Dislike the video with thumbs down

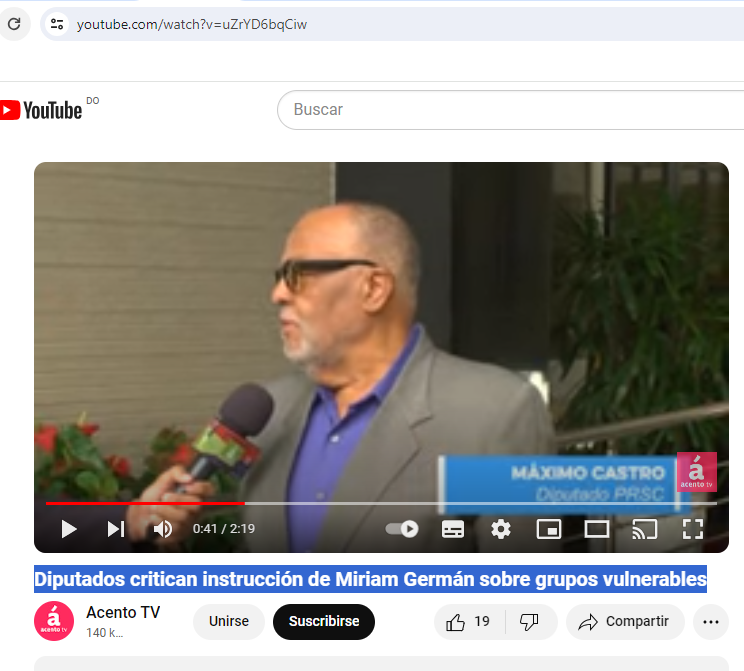pos(529,622)
